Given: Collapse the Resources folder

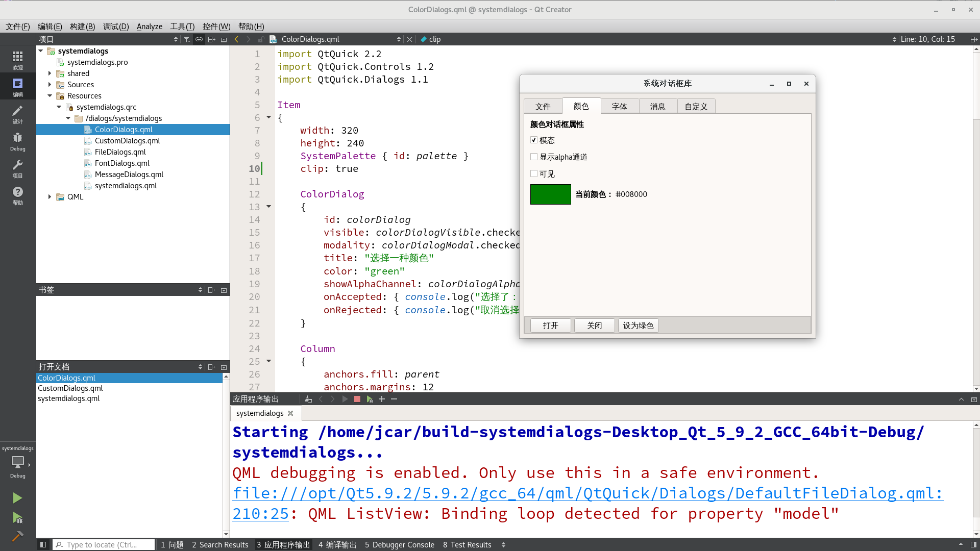Looking at the screenshot, I should pyautogui.click(x=50, y=96).
